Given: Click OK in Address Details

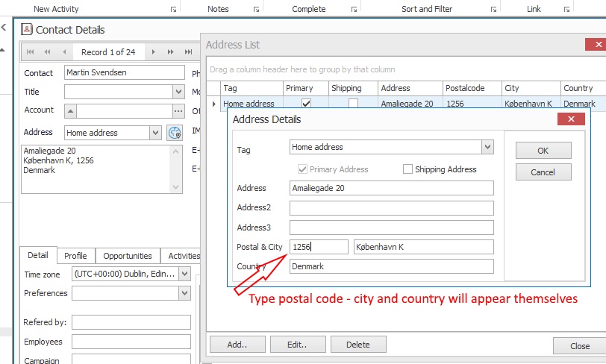Looking at the screenshot, I should (x=543, y=151).
